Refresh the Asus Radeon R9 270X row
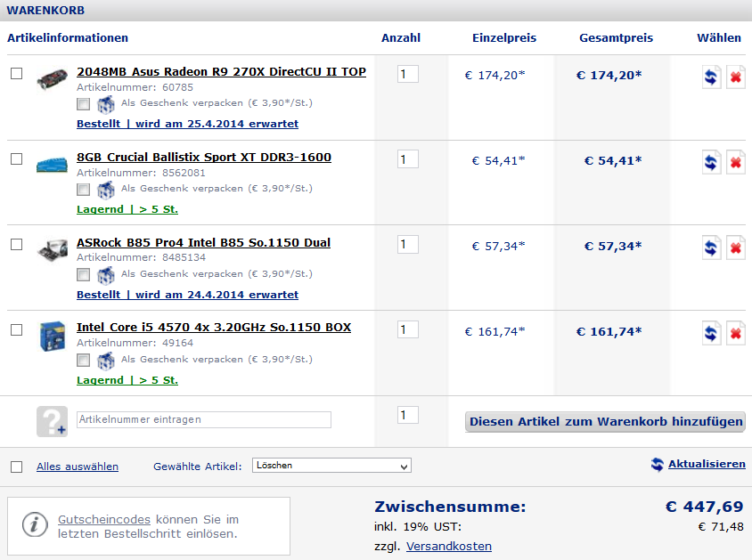 (711, 77)
